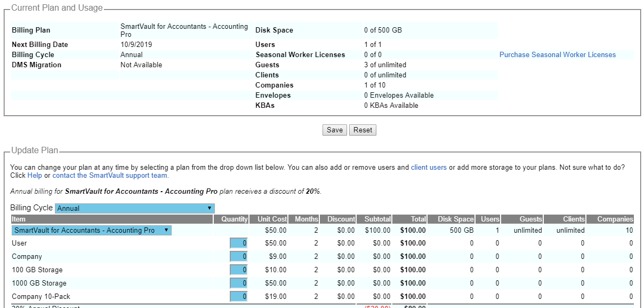Open Purchase Seasonal Worker Licenses link
Image resolution: width=644 pixels, height=308 pixels.
[x=558, y=55]
